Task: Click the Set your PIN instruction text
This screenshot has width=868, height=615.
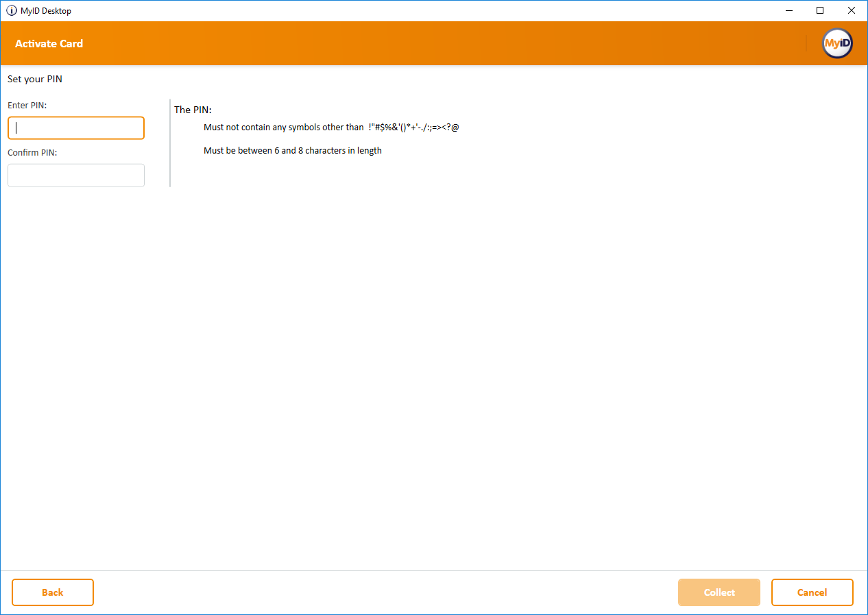Action: click(x=35, y=79)
